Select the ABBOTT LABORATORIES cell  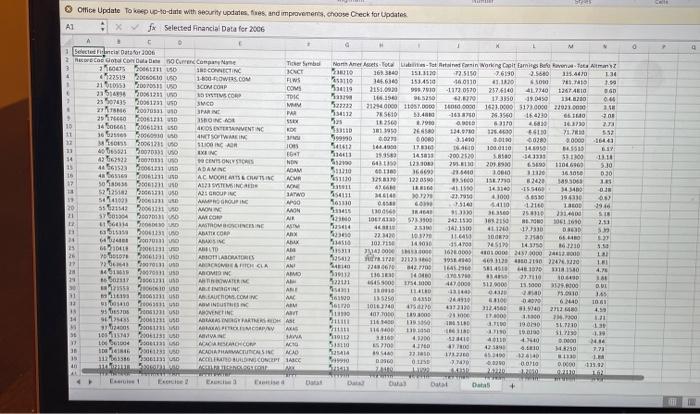(x=242, y=257)
